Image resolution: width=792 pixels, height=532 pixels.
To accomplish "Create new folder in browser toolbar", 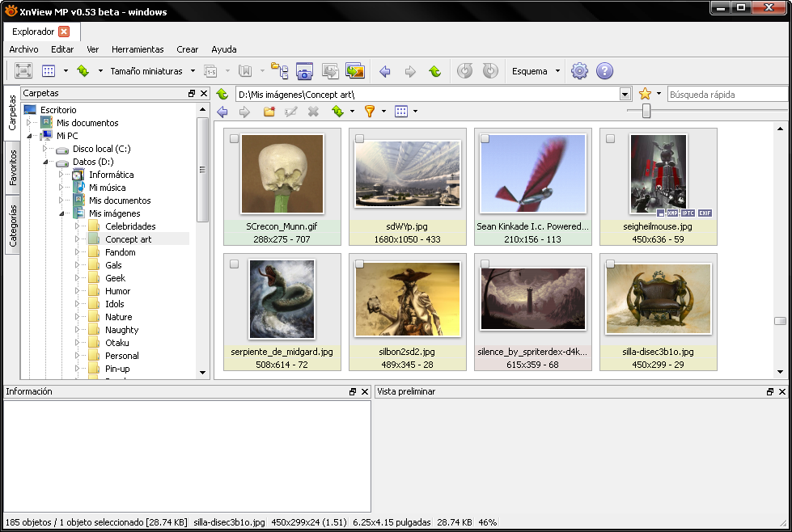I will click(269, 111).
